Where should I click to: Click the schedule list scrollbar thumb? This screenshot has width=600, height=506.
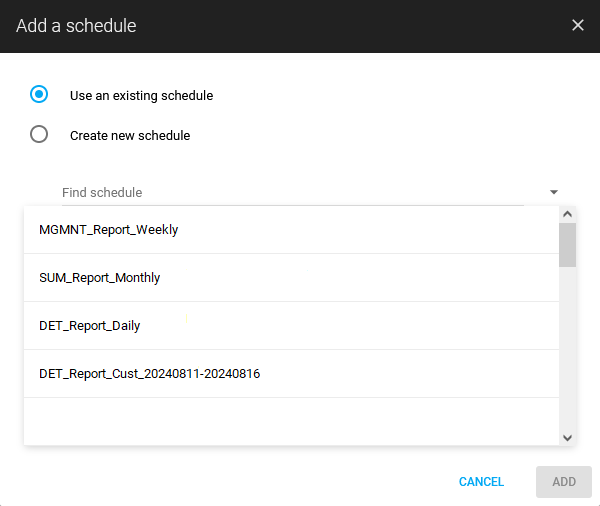pos(567,245)
